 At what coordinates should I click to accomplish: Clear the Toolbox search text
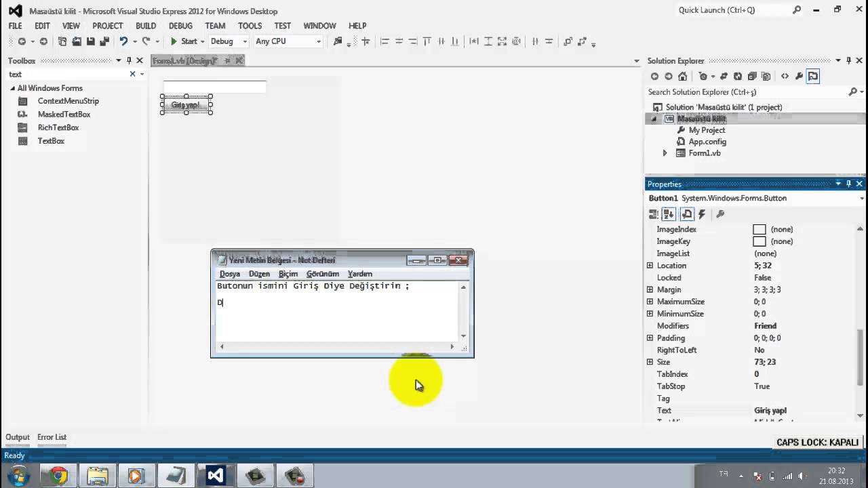[133, 75]
